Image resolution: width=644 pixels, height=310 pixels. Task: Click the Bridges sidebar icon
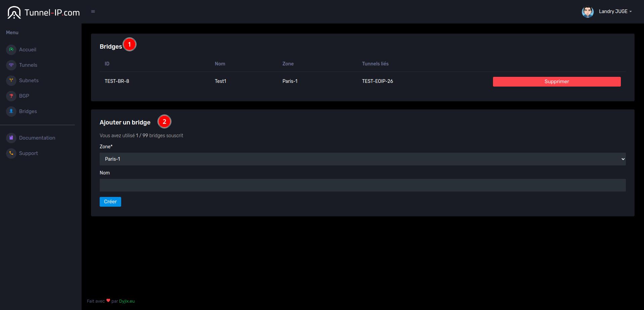11,111
